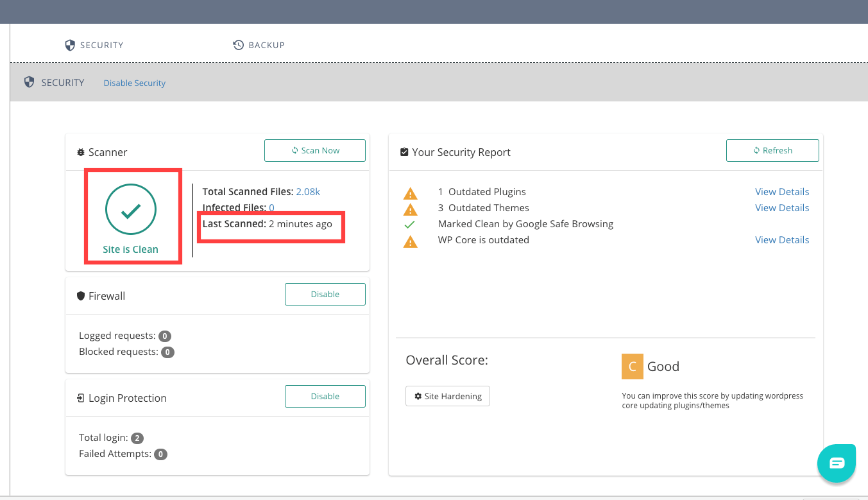Click the Disable Security link
Screen dimensions: 868x500
click(135, 83)
